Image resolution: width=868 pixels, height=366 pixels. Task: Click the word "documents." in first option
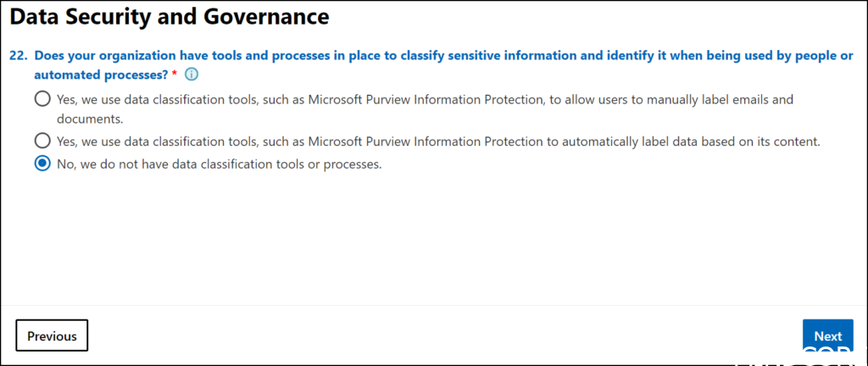[x=84, y=119]
